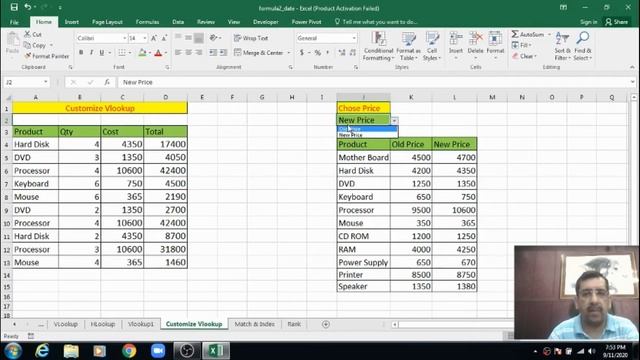Select New Price option in dropdown list
Viewport: 640px width, 360px height.
(x=367, y=135)
